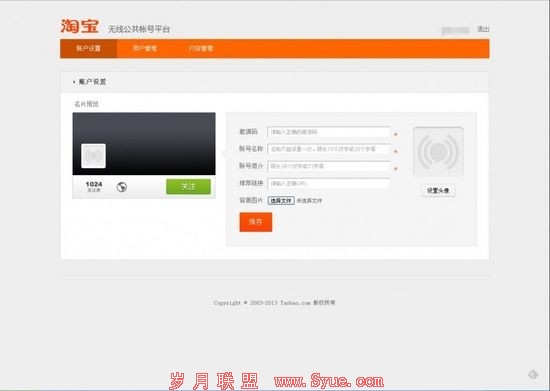The height and width of the screenshot is (391, 550).
Task: Focus the 邀请码 input field
Action: coord(329,132)
